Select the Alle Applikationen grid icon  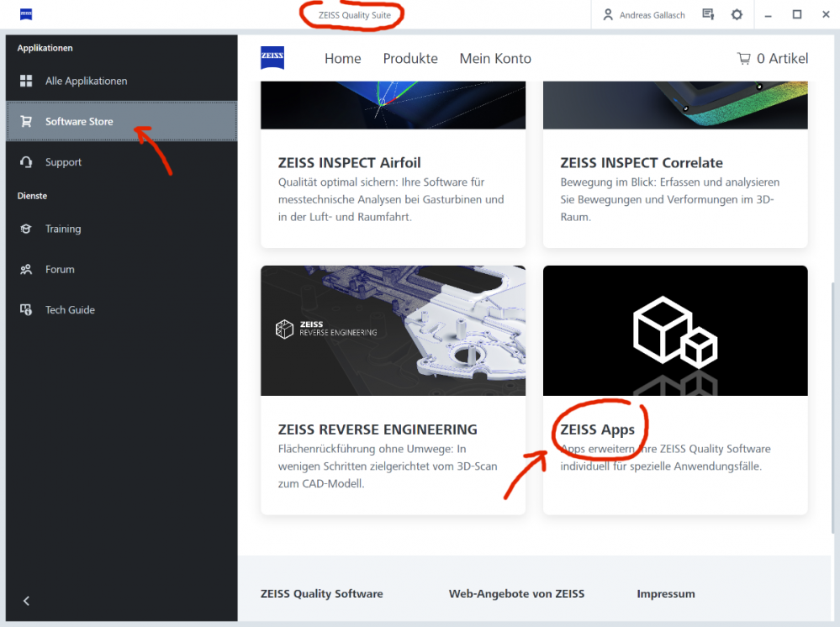27,82
